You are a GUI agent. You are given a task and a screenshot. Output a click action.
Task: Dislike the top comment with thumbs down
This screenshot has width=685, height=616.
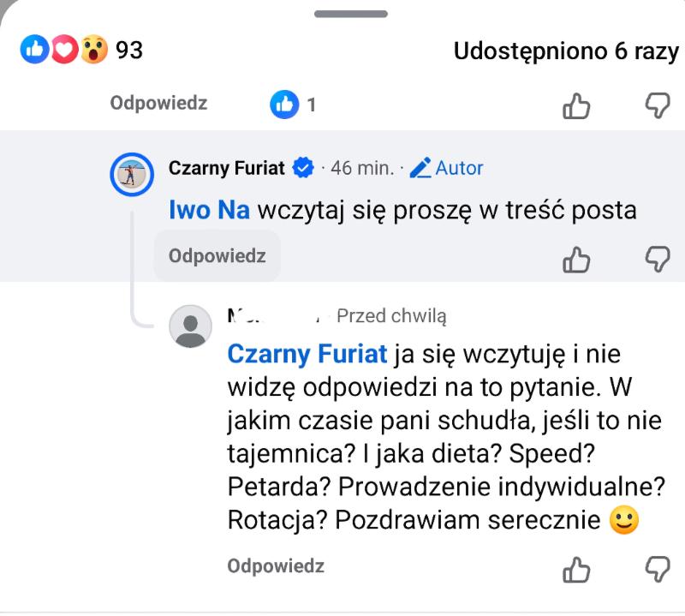pyautogui.click(x=657, y=105)
